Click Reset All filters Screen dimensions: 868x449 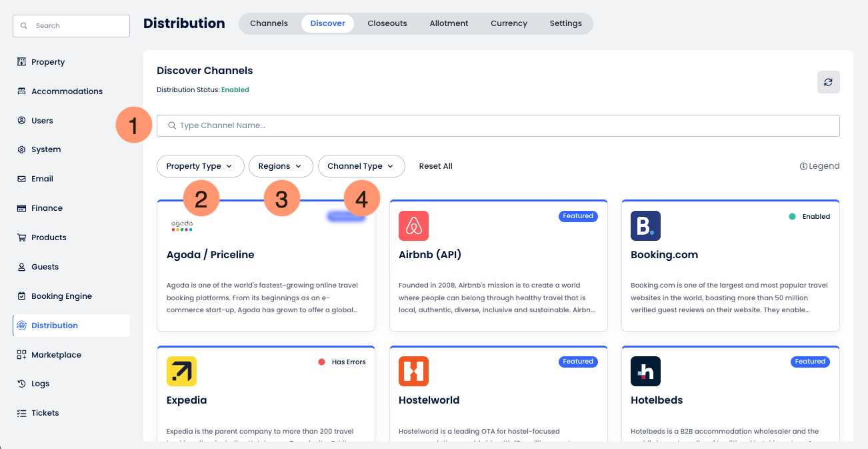(x=436, y=166)
